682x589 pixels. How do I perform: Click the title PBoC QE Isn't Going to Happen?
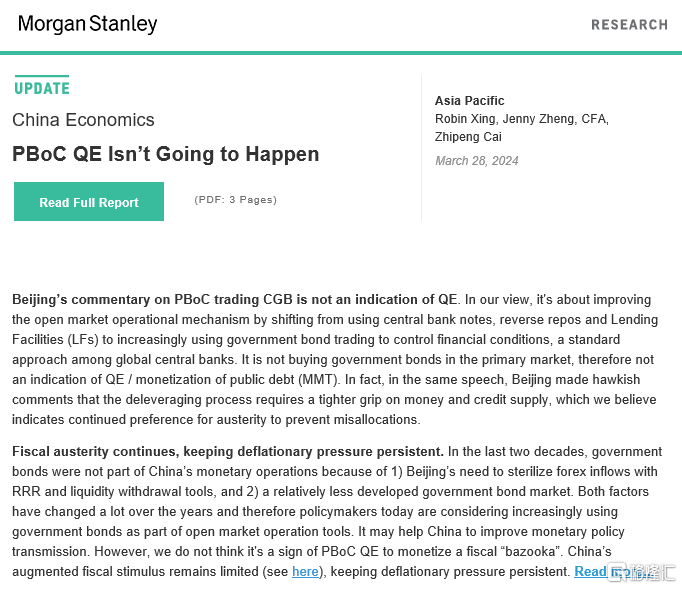coord(166,154)
